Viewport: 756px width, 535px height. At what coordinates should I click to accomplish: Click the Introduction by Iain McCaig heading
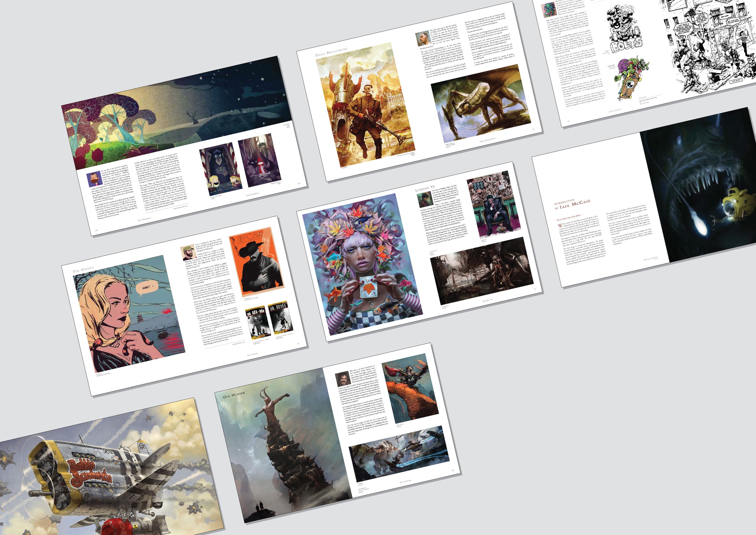[573, 204]
